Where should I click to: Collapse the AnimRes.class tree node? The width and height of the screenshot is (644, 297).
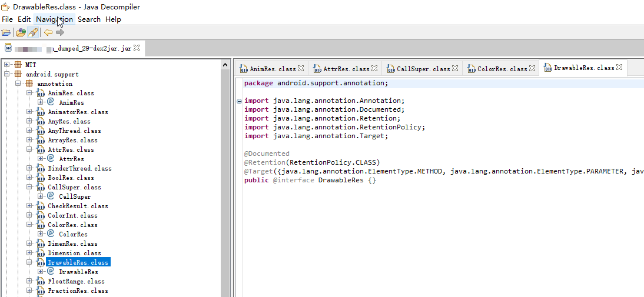coord(29,93)
